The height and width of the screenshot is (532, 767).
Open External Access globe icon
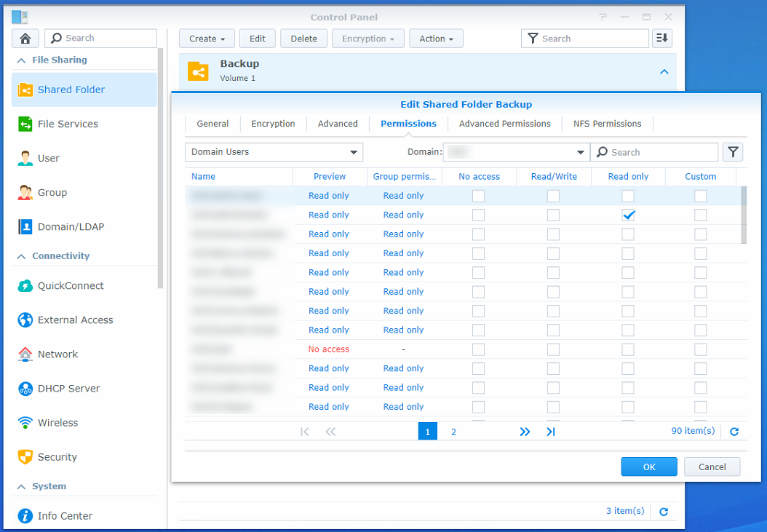pyautogui.click(x=25, y=320)
